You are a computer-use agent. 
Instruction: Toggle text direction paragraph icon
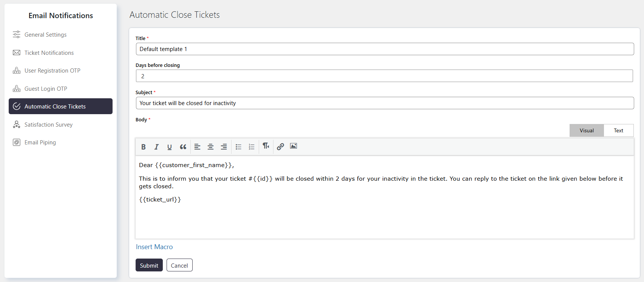coord(266,146)
